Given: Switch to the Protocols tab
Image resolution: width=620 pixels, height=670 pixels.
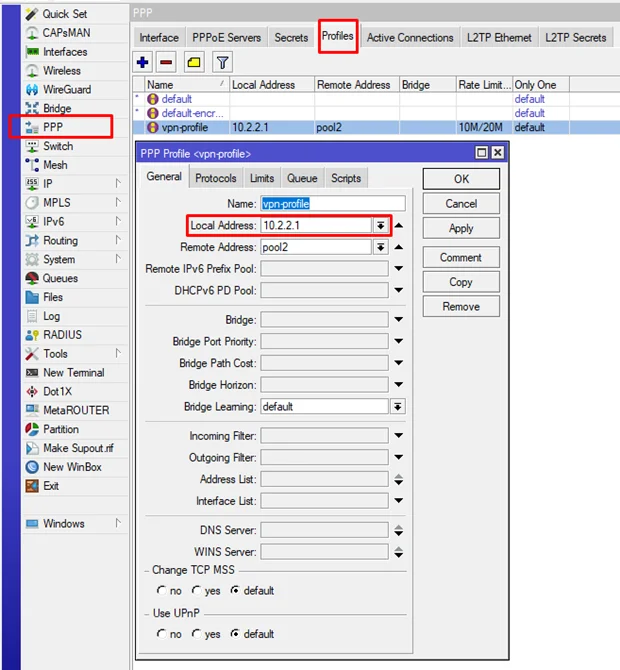Looking at the screenshot, I should tap(216, 178).
